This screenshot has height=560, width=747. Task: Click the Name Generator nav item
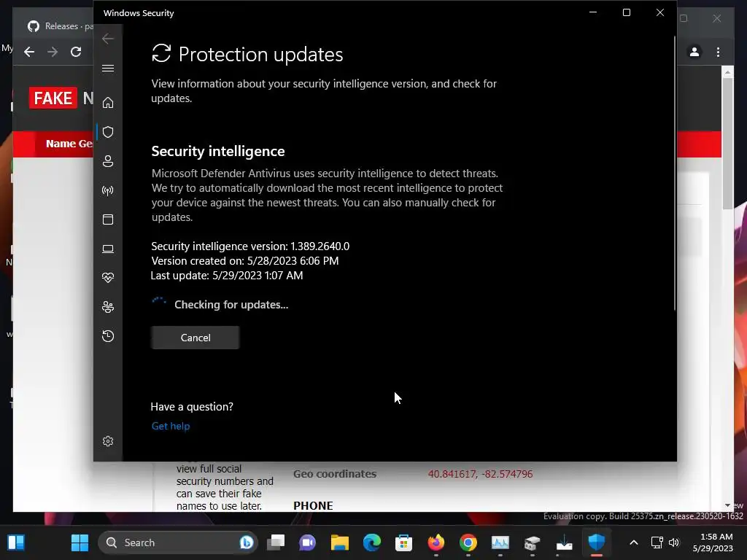[69, 144]
